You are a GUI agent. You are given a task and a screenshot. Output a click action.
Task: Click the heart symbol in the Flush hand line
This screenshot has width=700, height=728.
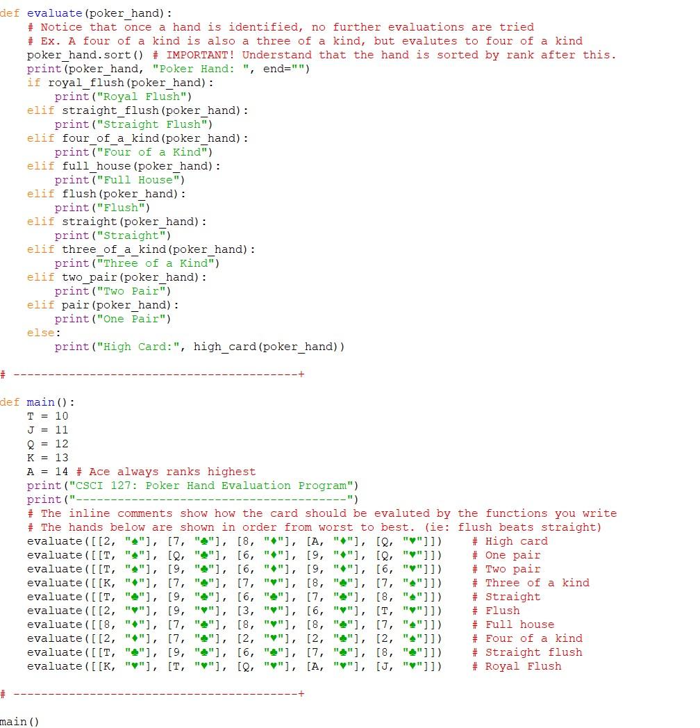pyautogui.click(x=134, y=611)
